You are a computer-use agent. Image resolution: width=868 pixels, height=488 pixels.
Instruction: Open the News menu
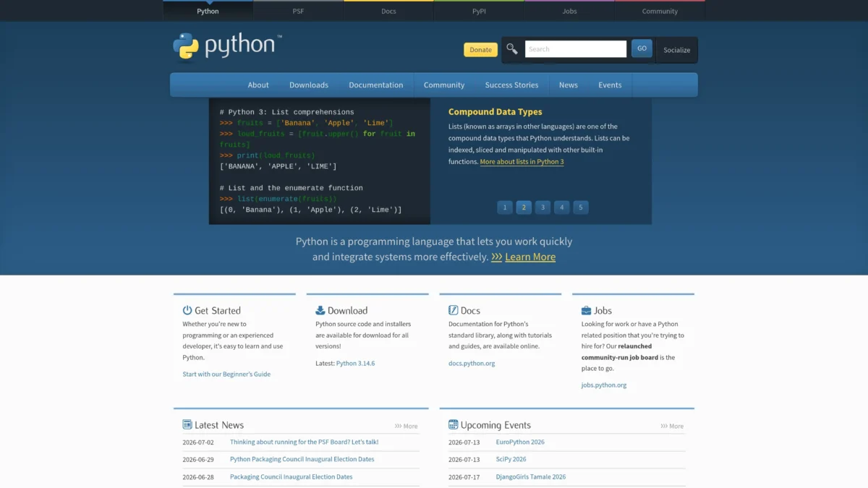pyautogui.click(x=569, y=85)
